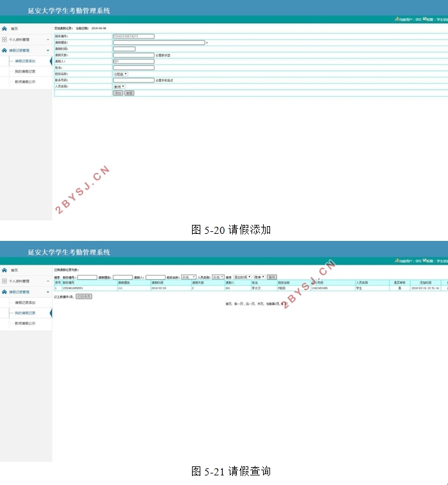The height and width of the screenshot is (485, 448).
Task: Click the 请假人 search box in 图 5-21
Action: [x=156, y=277]
